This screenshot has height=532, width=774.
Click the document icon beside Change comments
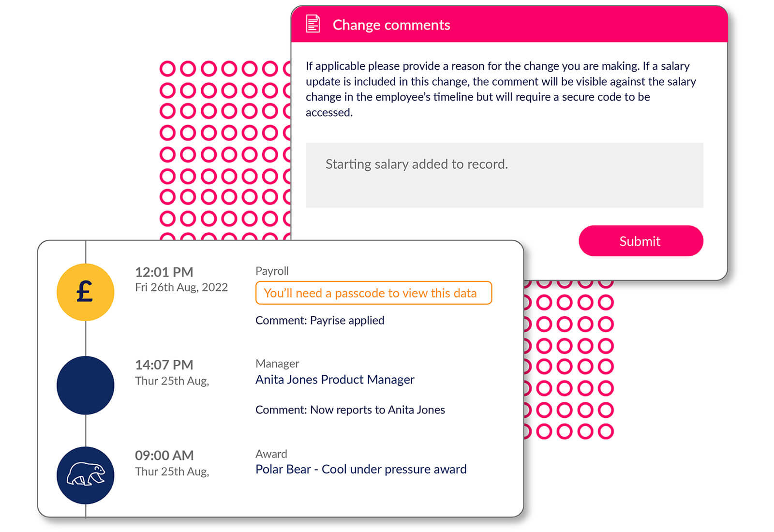(313, 24)
